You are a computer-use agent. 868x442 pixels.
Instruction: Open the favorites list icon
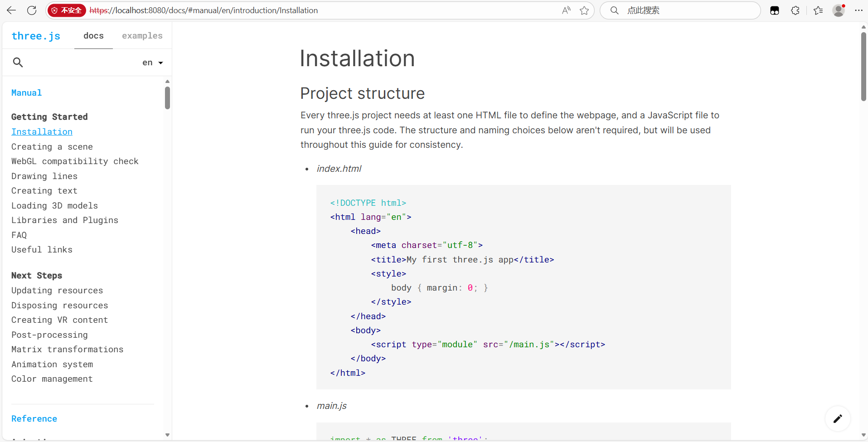(818, 10)
